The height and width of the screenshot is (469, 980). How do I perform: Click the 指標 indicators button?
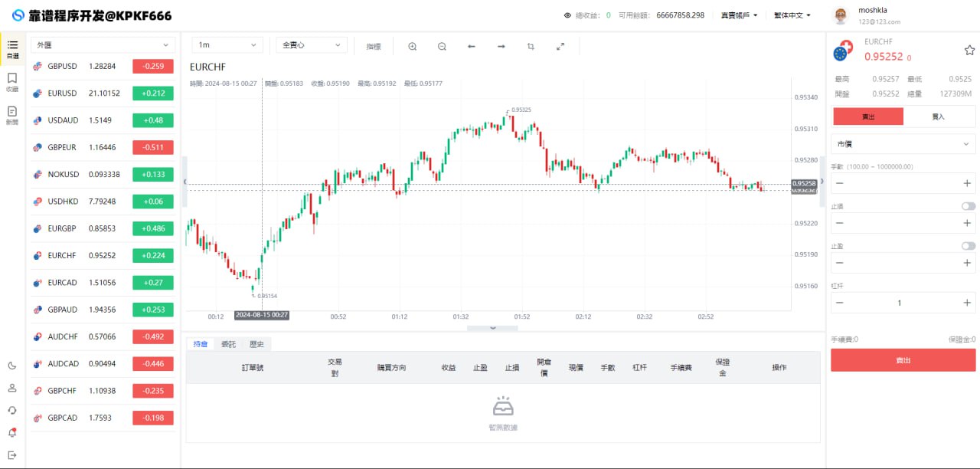click(x=374, y=46)
